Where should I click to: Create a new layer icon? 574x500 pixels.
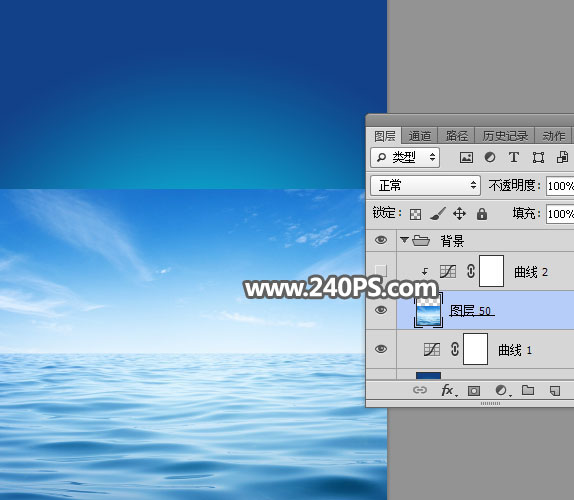click(x=555, y=391)
